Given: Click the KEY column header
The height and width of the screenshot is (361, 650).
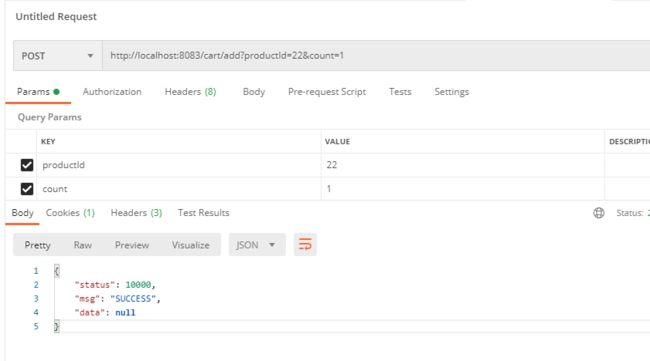Looking at the screenshot, I should click(x=48, y=141).
